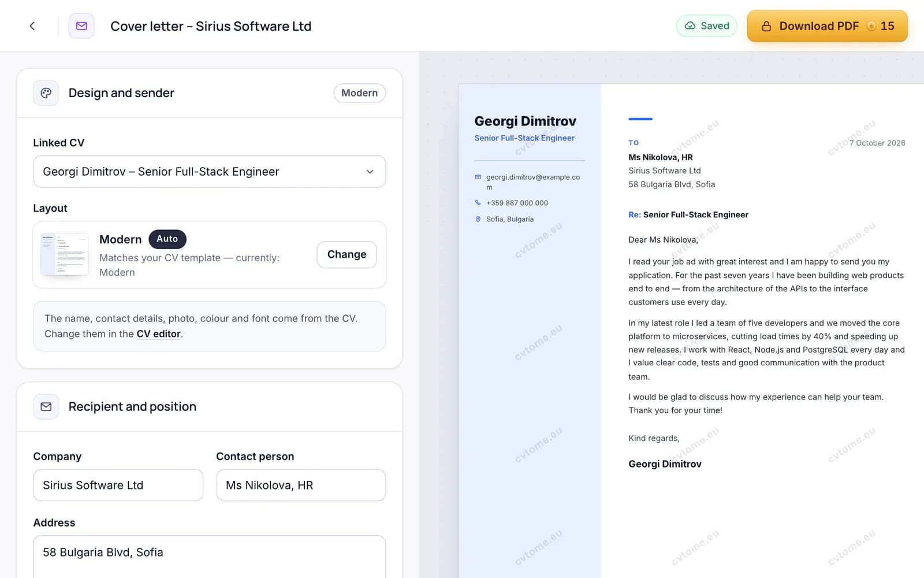Click the Saved status badge
Screen dimensions: 924x578
706,25
